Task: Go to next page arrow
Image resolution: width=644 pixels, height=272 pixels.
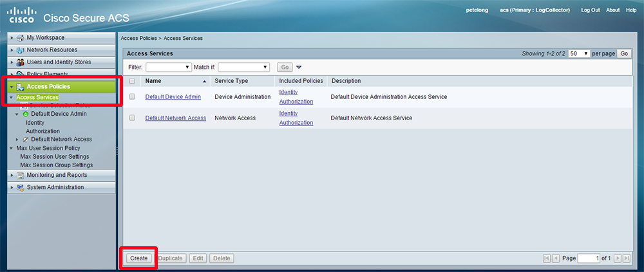Action: click(618, 258)
